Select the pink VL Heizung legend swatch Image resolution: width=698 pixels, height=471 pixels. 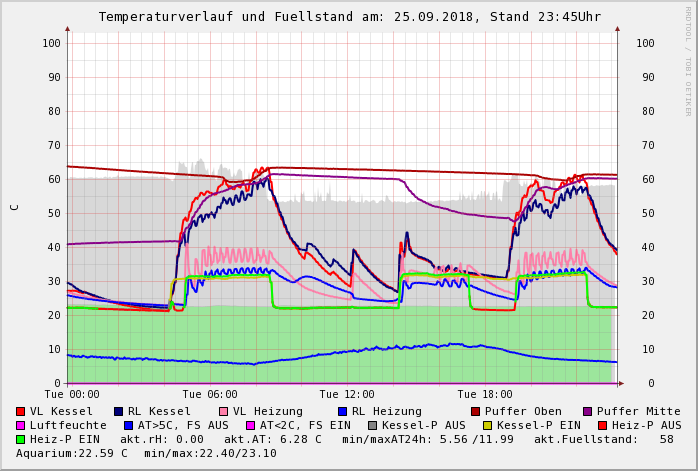pos(223,411)
